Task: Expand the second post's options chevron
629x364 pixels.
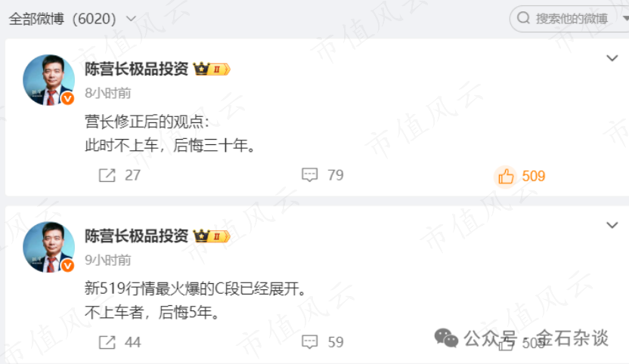Action: click(612, 225)
